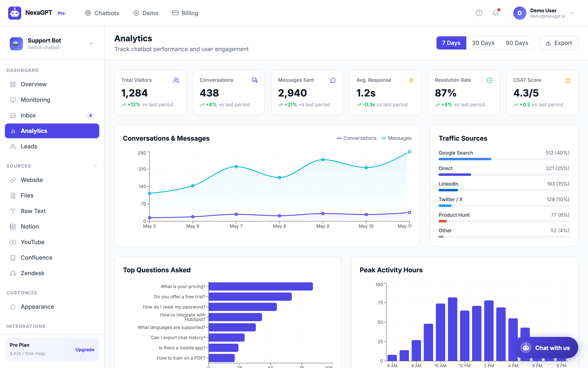
Task: Click the Raw Text T icon
Action: 13,211
